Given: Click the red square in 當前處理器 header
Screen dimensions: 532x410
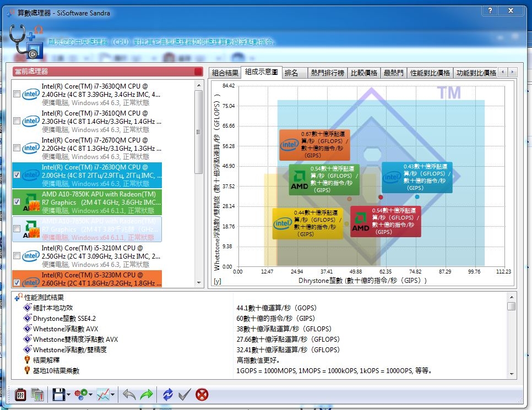Looking at the screenshot, I should click(198, 71).
